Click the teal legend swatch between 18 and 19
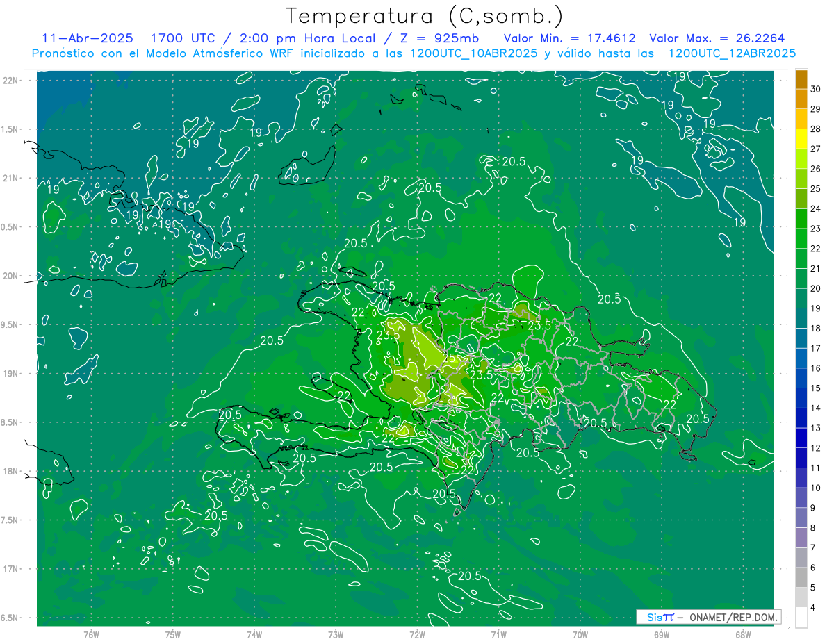This screenshot has width=834, height=644. [x=801, y=318]
